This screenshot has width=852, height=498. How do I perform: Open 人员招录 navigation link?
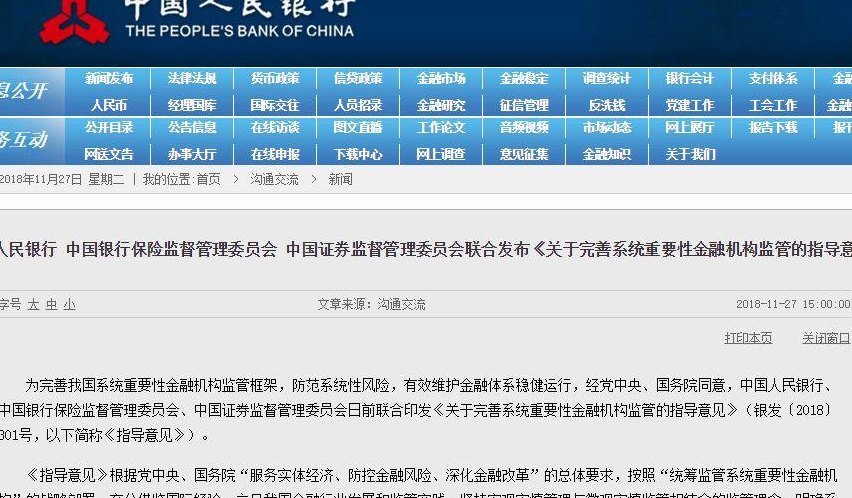[x=358, y=105]
